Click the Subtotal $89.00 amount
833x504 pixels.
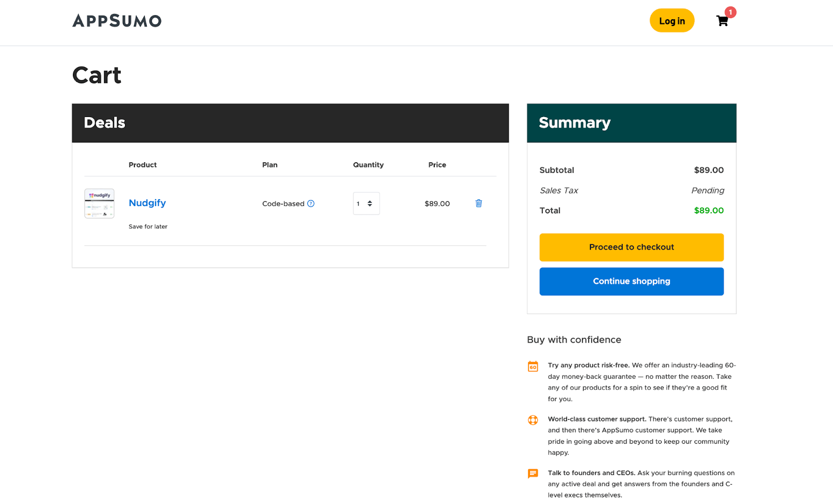[709, 170]
